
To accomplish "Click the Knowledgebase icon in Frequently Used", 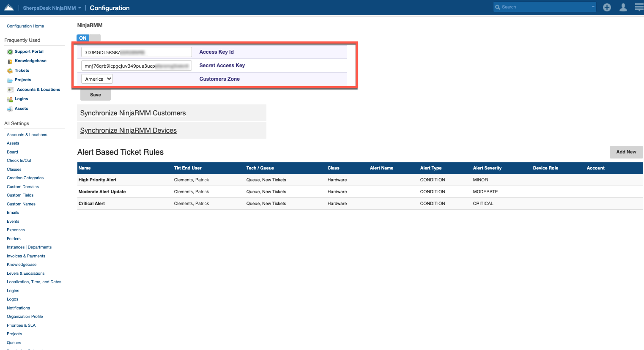I will pos(10,61).
